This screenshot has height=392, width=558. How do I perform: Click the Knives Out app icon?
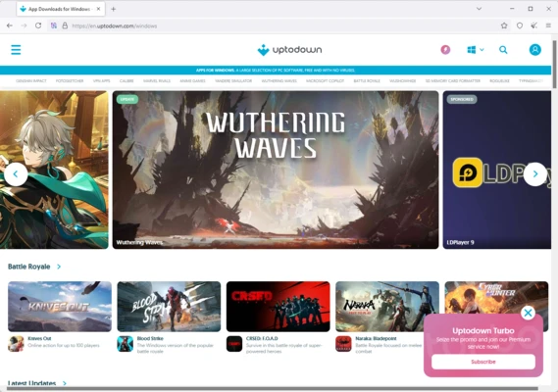tap(16, 344)
